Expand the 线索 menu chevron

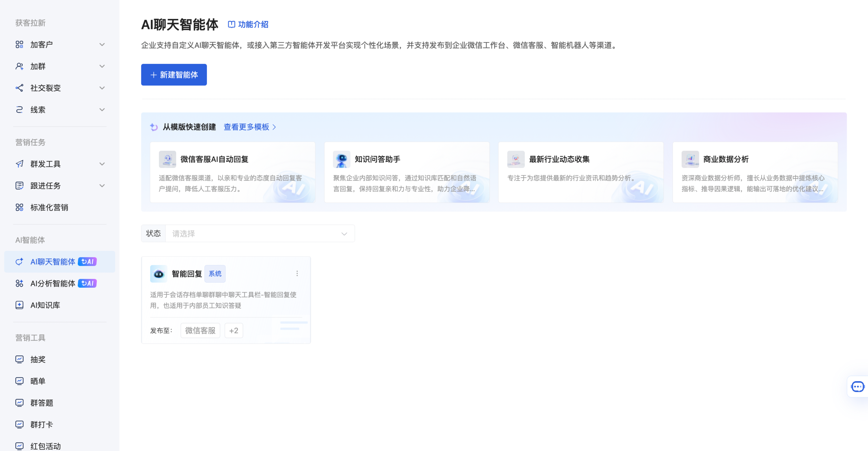pos(102,110)
